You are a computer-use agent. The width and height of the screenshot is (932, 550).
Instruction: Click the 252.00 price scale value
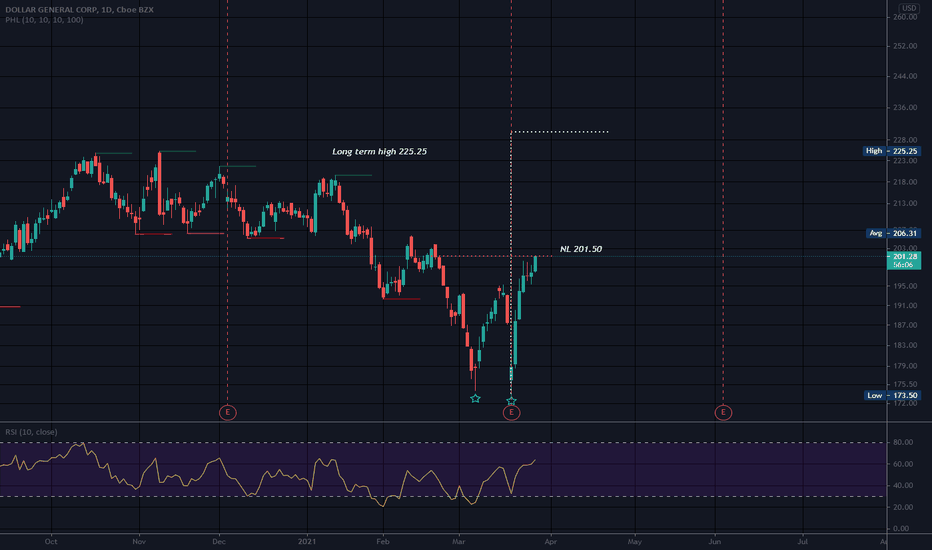coord(905,46)
